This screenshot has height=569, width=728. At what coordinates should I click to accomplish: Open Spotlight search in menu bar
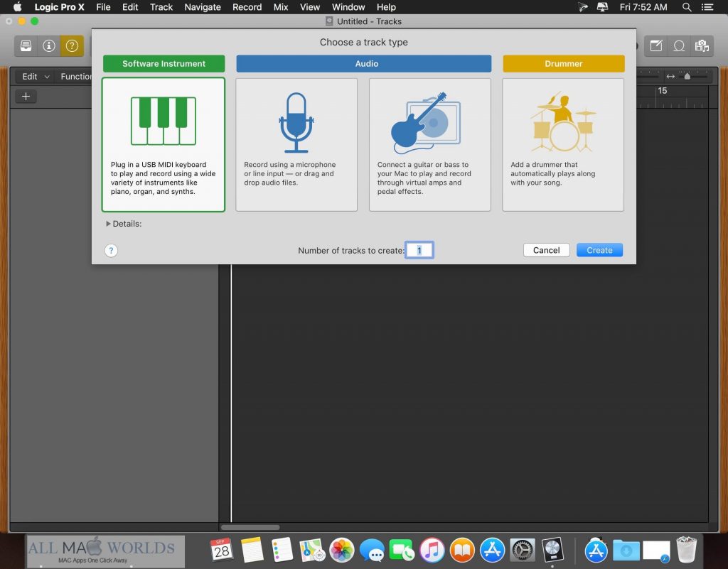click(687, 7)
